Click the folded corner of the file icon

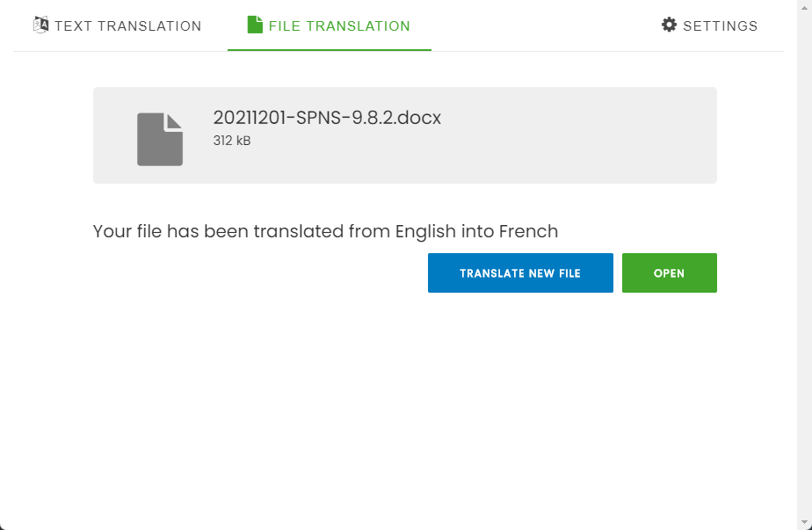(x=175, y=120)
